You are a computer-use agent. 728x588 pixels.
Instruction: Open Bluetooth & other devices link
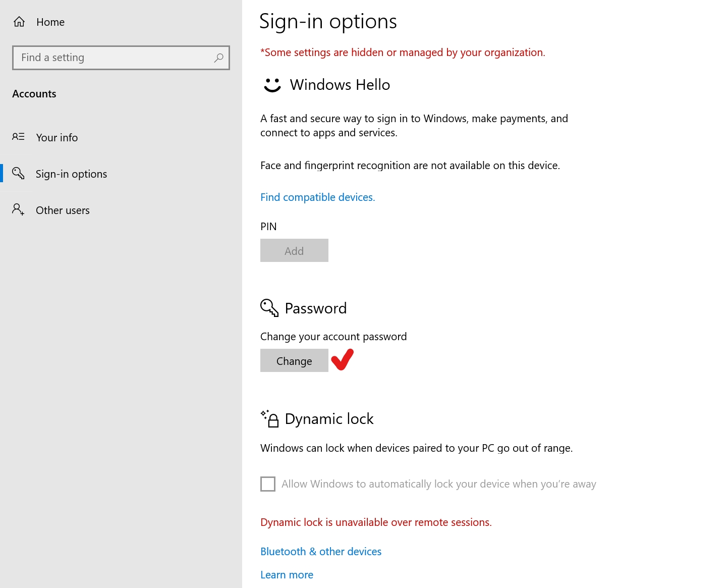pyautogui.click(x=321, y=552)
